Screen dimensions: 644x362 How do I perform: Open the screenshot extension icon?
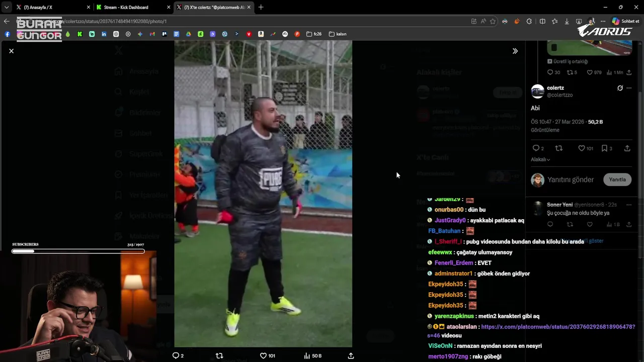579,21
